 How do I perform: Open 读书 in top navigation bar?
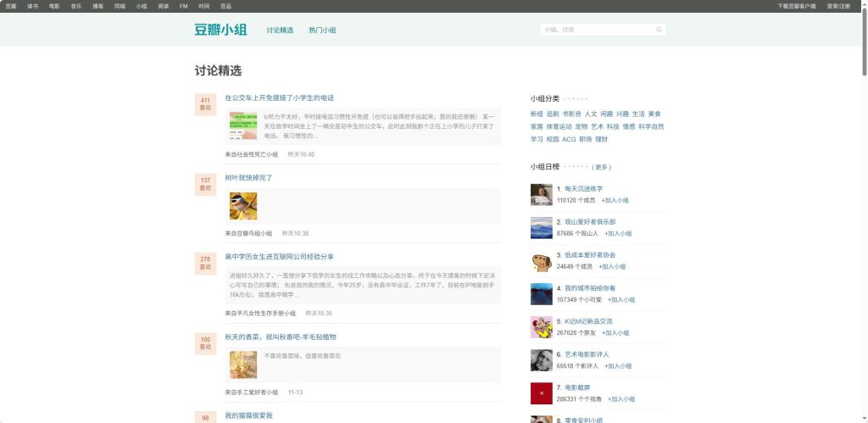33,6
